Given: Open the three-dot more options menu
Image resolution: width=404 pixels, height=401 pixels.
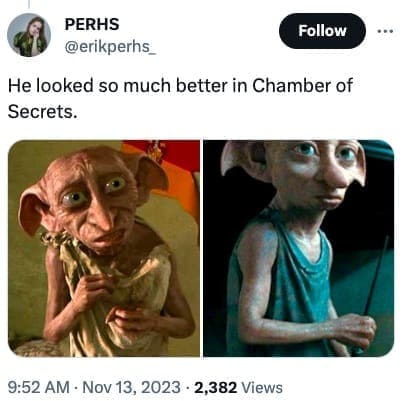Looking at the screenshot, I should (385, 31).
